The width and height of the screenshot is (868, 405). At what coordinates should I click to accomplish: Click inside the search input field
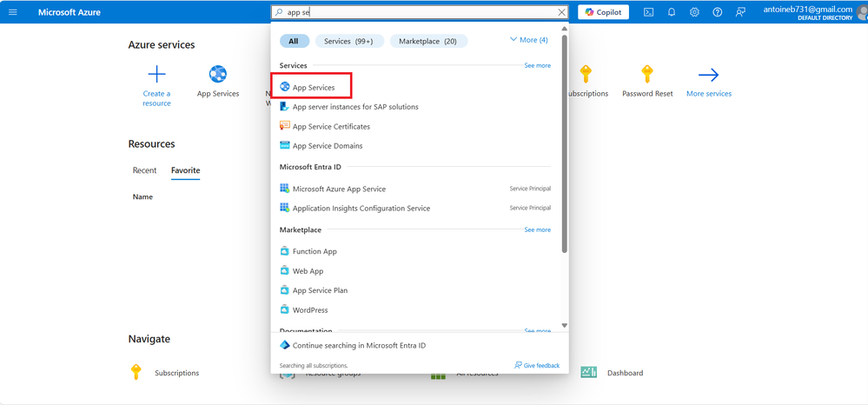(421, 12)
